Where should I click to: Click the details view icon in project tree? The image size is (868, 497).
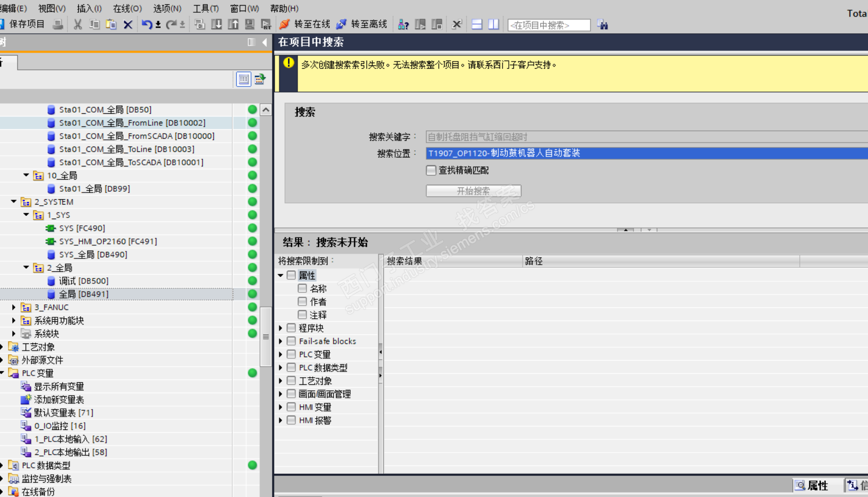(243, 79)
